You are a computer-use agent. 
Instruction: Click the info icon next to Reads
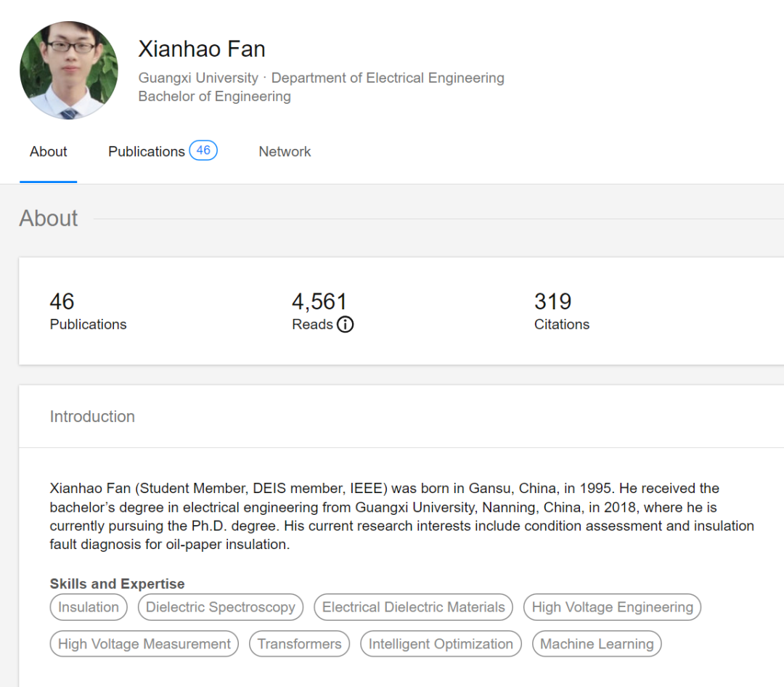tap(346, 325)
